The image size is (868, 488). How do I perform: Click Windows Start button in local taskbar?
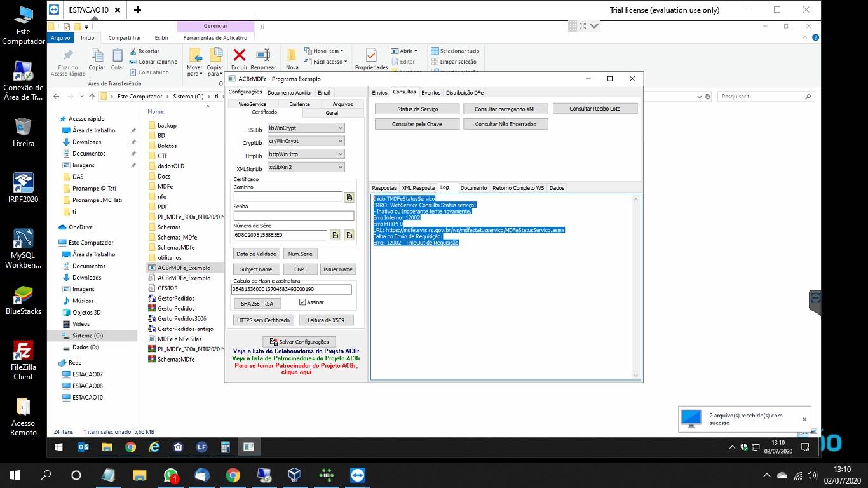[15, 475]
